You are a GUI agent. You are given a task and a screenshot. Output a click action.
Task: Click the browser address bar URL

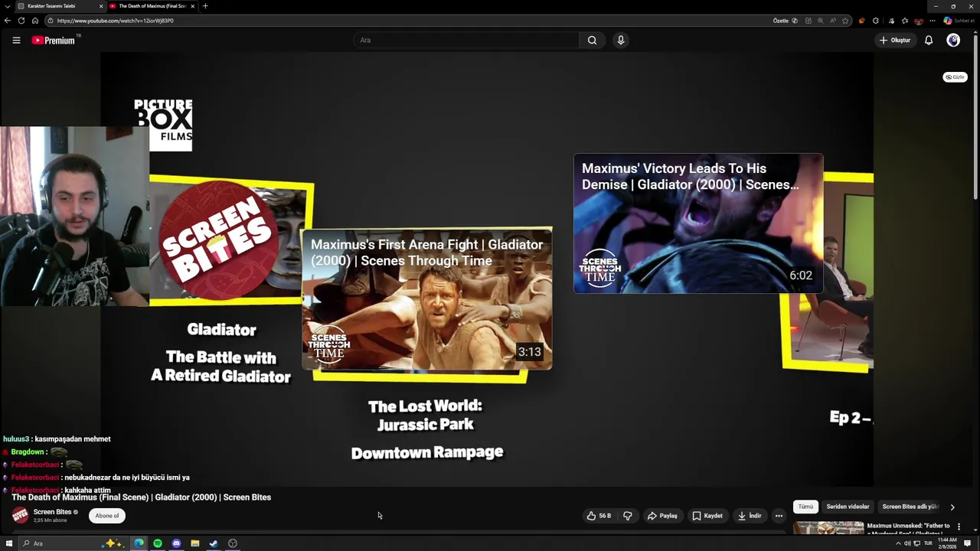pos(115,21)
